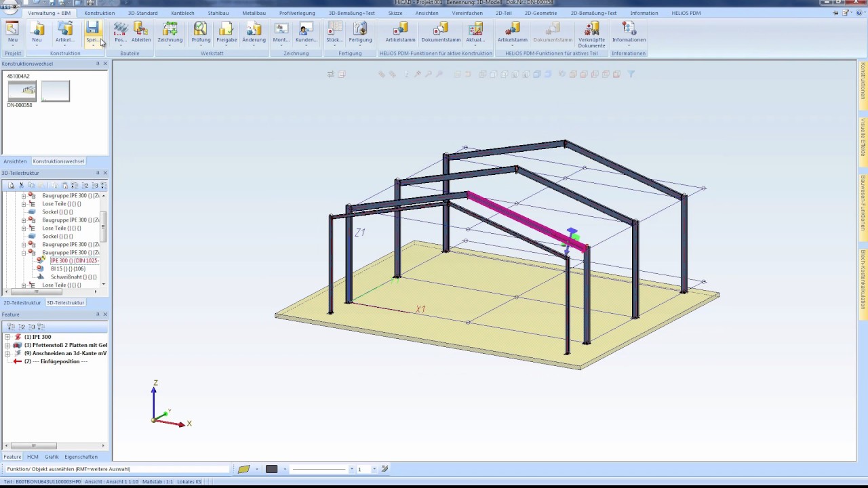
Task: Click the yellow fill color swatch in bottom toolbar
Action: click(x=244, y=469)
